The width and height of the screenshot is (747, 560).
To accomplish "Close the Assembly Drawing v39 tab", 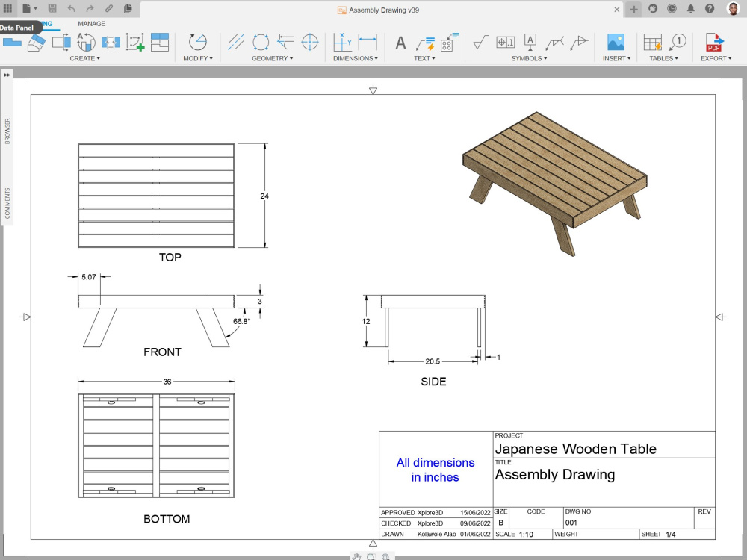I will tap(616, 10).
